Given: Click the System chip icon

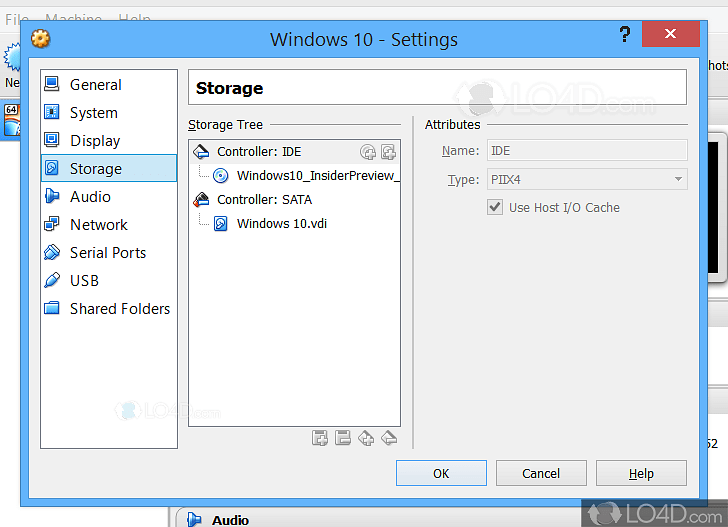Looking at the screenshot, I should pos(52,112).
